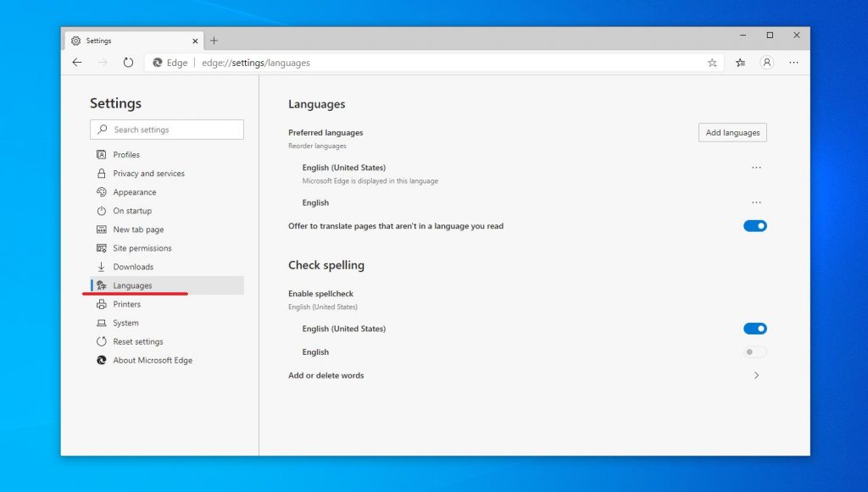Maximize the Edge window
This screenshot has height=492, width=868.
point(770,36)
